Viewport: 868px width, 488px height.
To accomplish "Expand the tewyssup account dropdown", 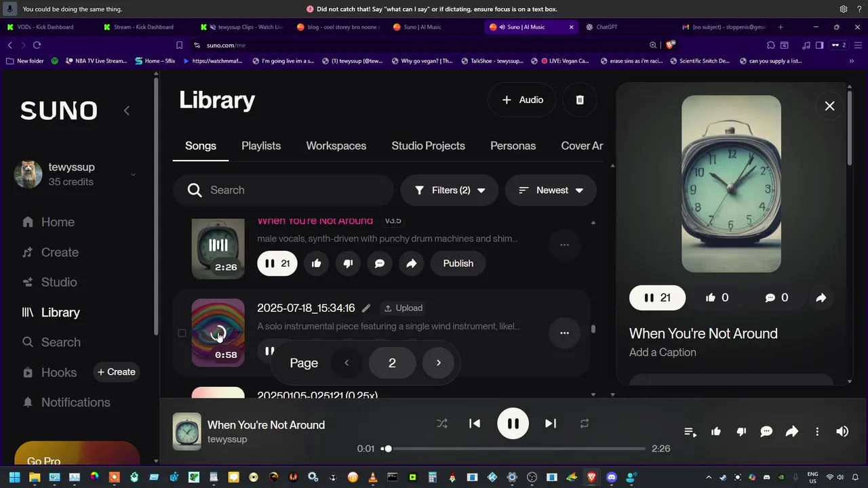I will coord(133,174).
